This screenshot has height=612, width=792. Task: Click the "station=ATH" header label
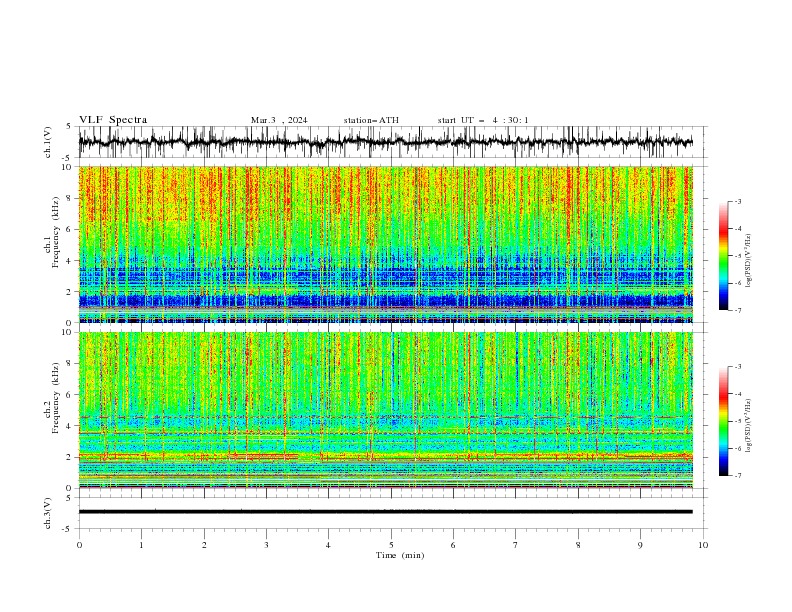click(x=371, y=120)
